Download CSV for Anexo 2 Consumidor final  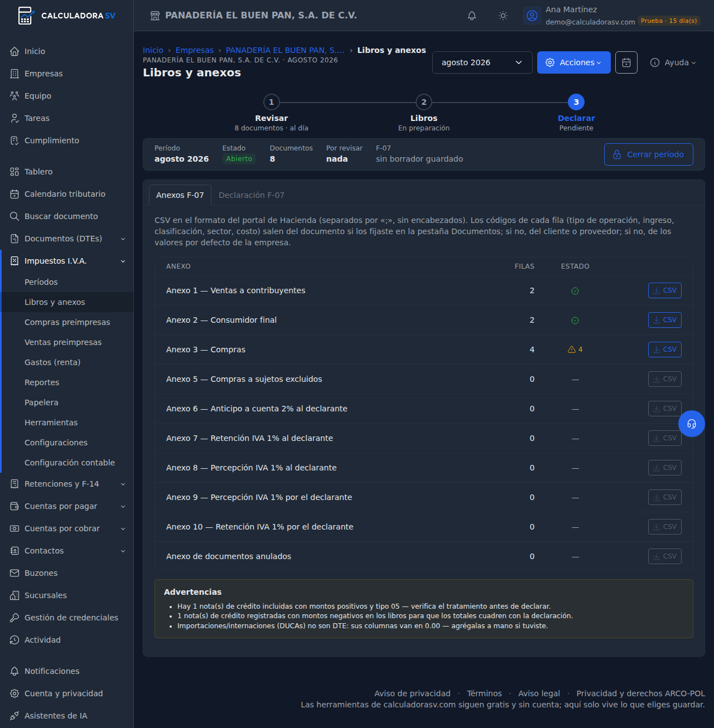point(665,320)
